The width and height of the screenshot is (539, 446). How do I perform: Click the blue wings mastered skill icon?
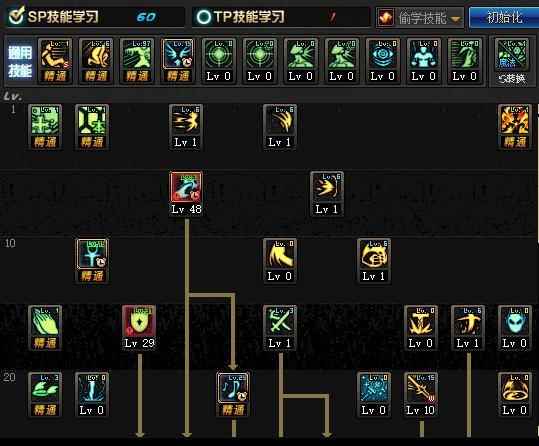click(x=178, y=54)
